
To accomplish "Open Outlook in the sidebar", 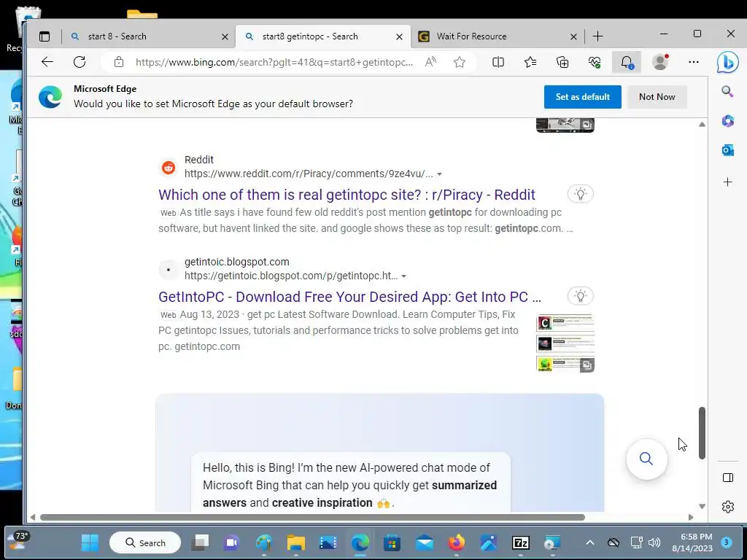I will coord(727,150).
